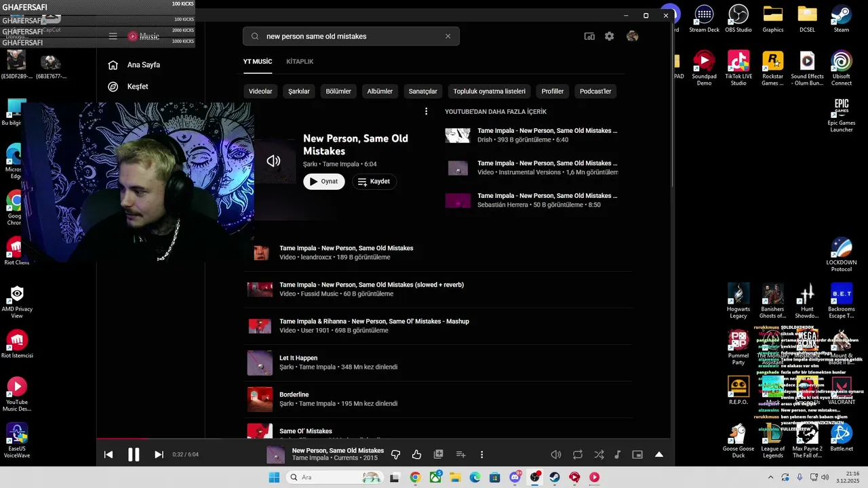Clear the search query with the X
Viewport: 868px width, 488px height.
448,37
